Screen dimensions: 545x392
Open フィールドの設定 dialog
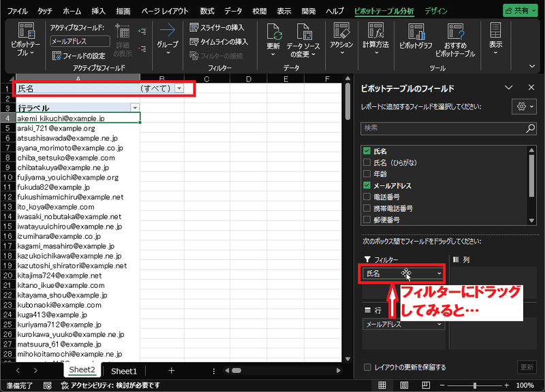point(79,56)
